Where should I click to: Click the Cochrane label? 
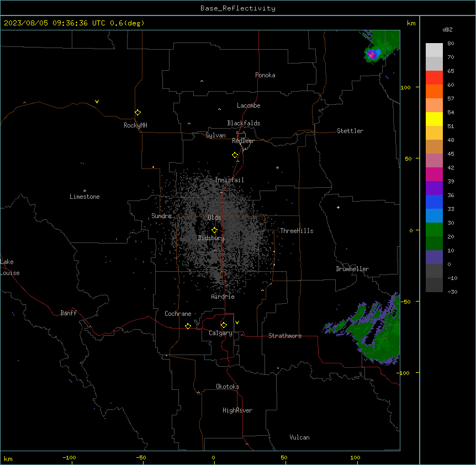coord(178,314)
